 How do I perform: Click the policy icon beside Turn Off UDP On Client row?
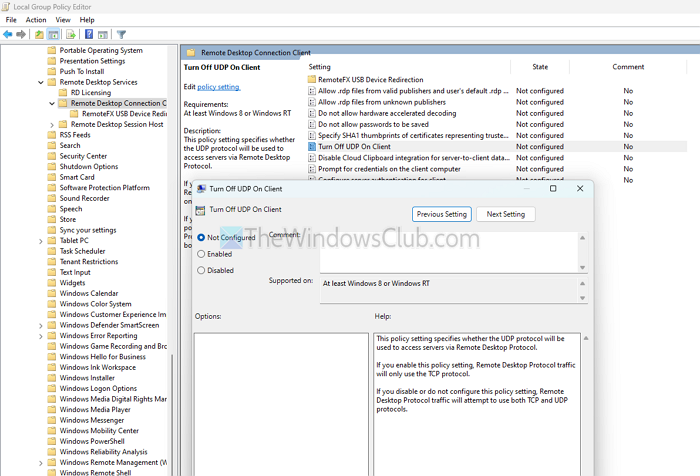[312, 146]
